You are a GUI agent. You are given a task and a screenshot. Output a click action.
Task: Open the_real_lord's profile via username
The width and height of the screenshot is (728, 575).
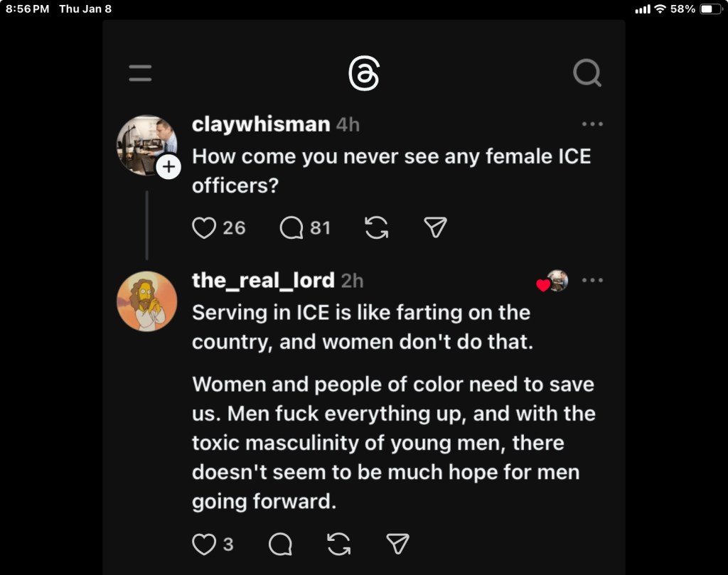point(263,281)
